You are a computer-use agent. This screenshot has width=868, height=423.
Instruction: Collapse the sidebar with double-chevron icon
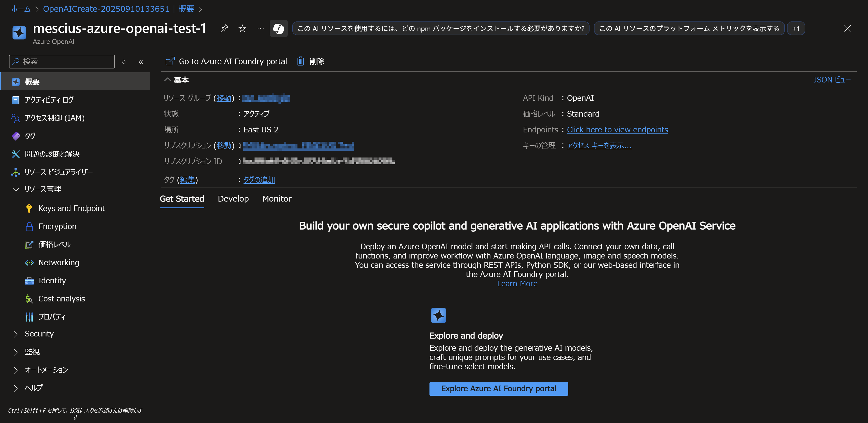[x=141, y=62]
